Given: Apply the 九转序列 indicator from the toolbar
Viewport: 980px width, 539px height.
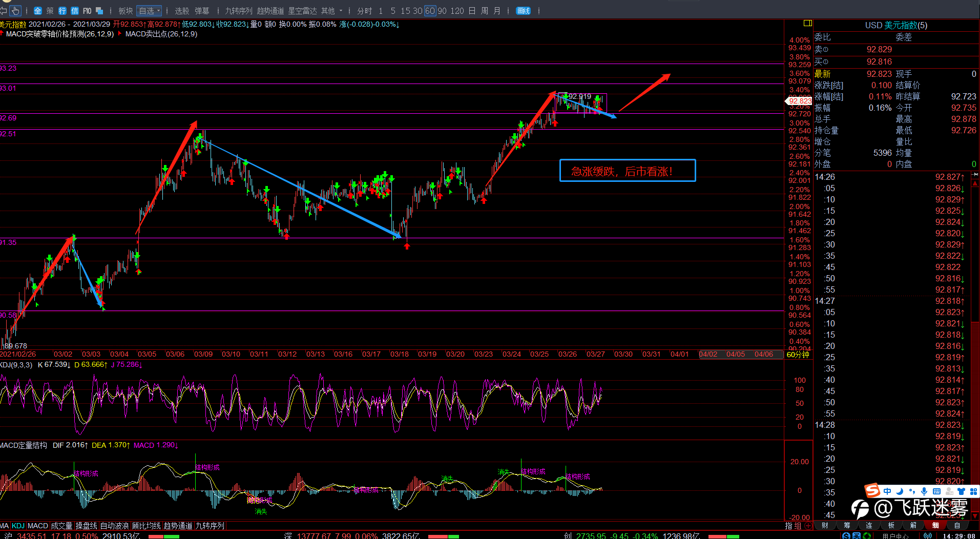Looking at the screenshot, I should click(x=239, y=10).
